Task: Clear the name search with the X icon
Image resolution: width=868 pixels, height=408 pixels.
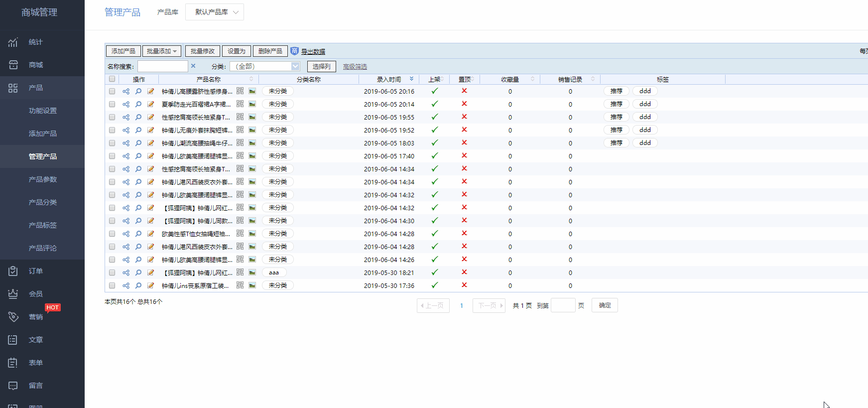Action: coord(193,66)
